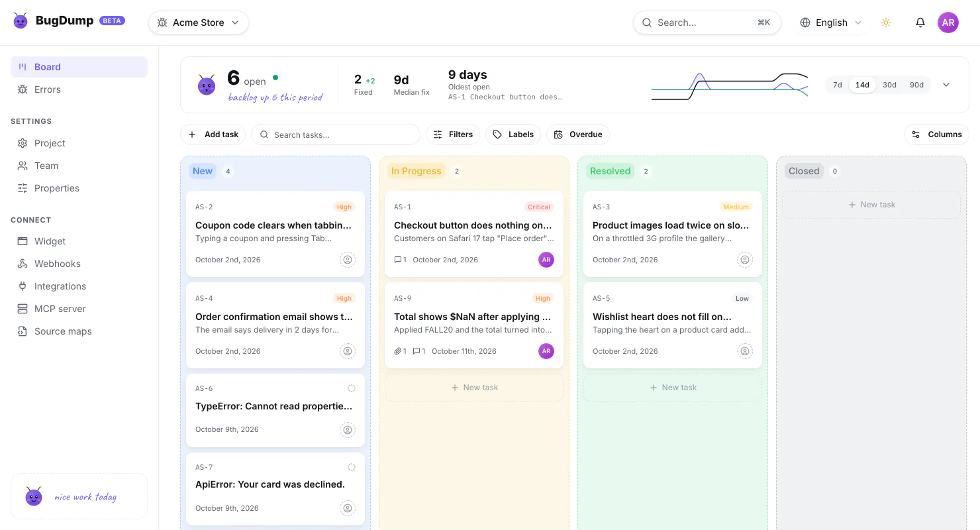Click the Search tasks input field
Screen dimensions: 980x530
point(336,134)
